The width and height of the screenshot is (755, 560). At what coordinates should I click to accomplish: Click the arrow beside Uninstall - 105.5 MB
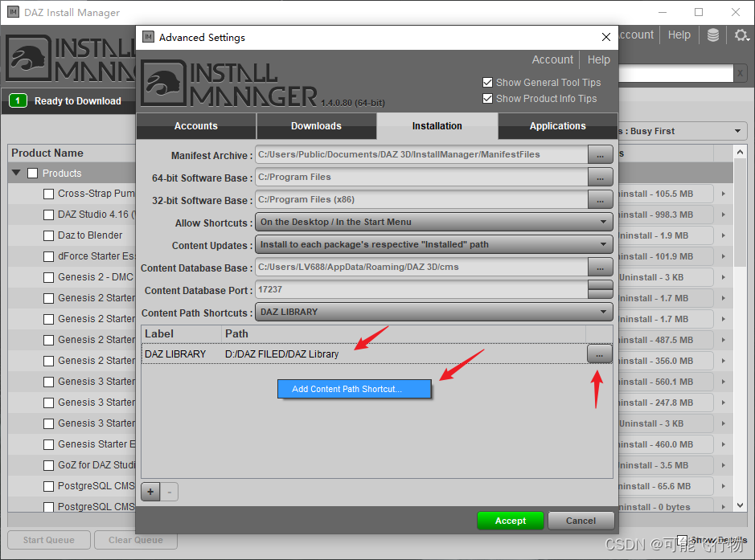(x=723, y=194)
